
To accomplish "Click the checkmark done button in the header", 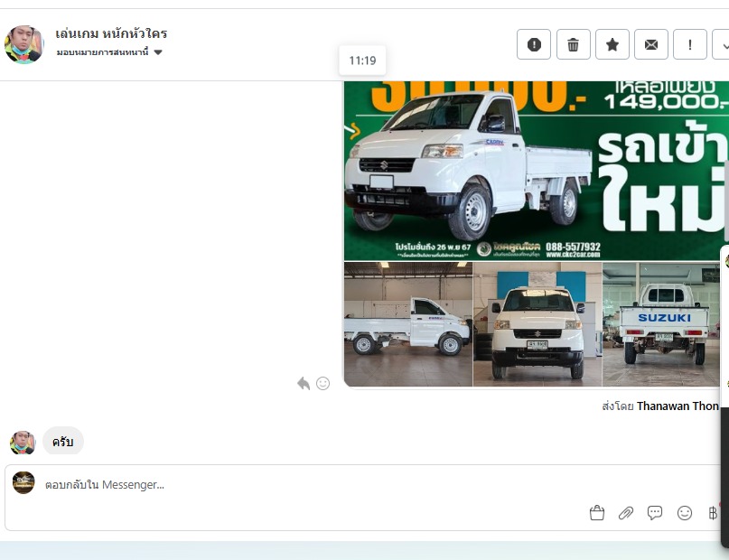I will click(722, 44).
